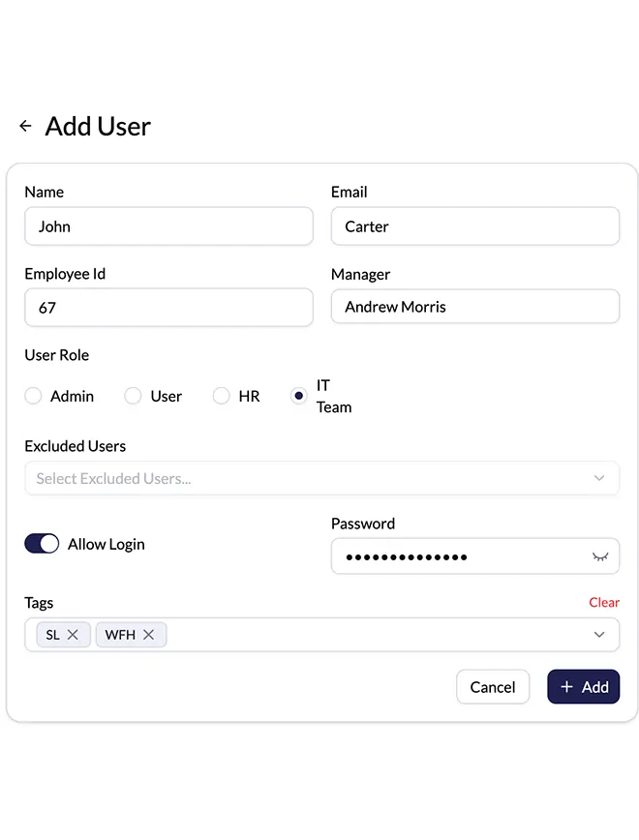Click inside the Password field
639x840 pixels.
455,557
